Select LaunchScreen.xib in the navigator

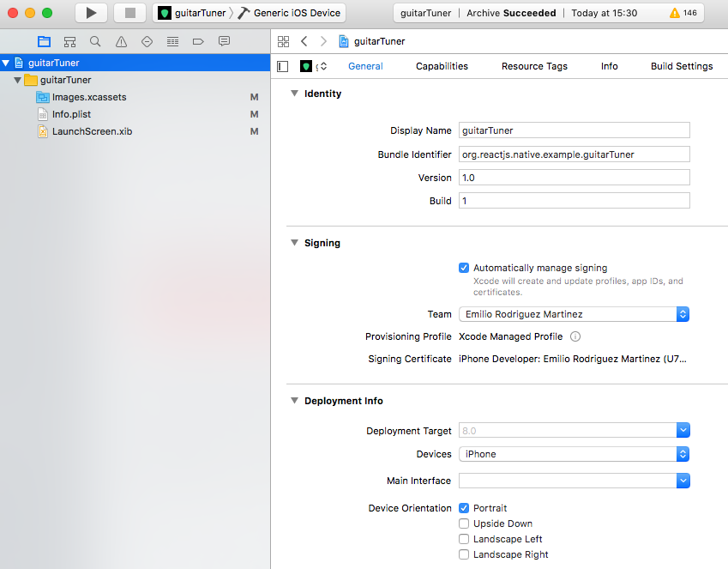(135, 131)
